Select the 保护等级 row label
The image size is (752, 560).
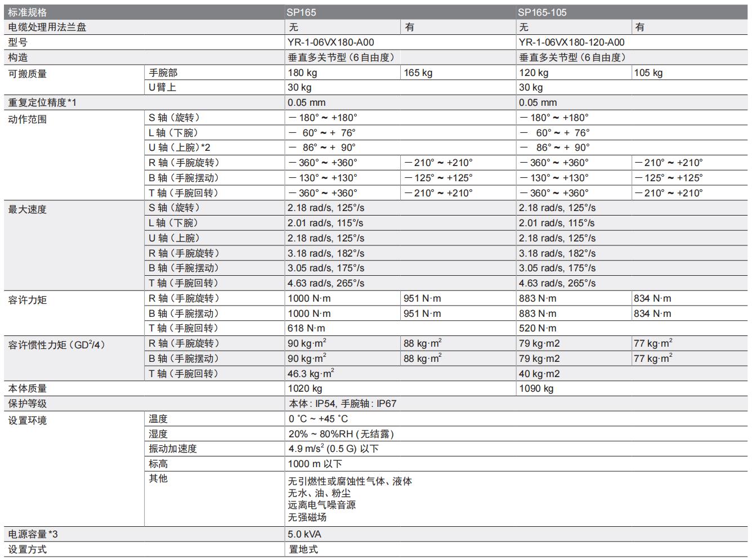[x=28, y=404]
